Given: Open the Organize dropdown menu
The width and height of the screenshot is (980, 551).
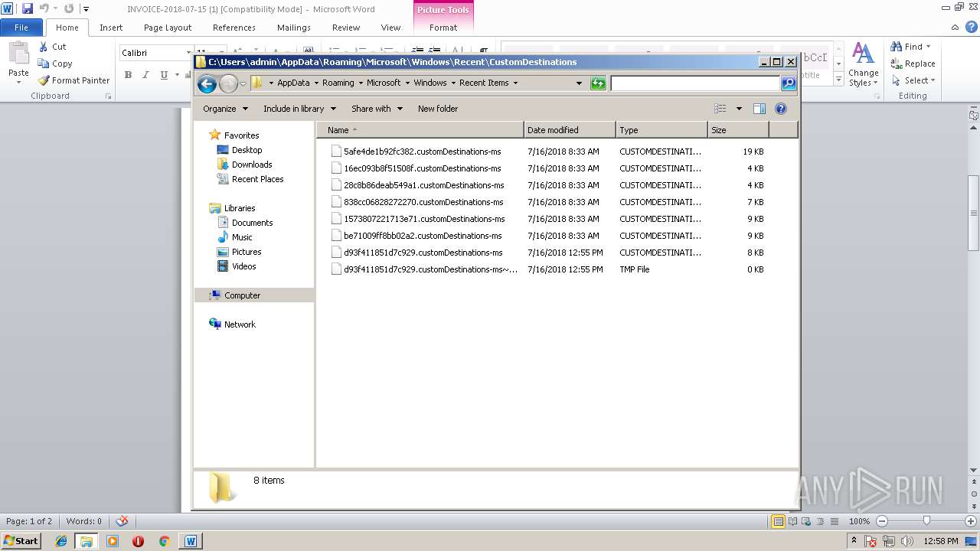Looking at the screenshot, I should (x=225, y=109).
